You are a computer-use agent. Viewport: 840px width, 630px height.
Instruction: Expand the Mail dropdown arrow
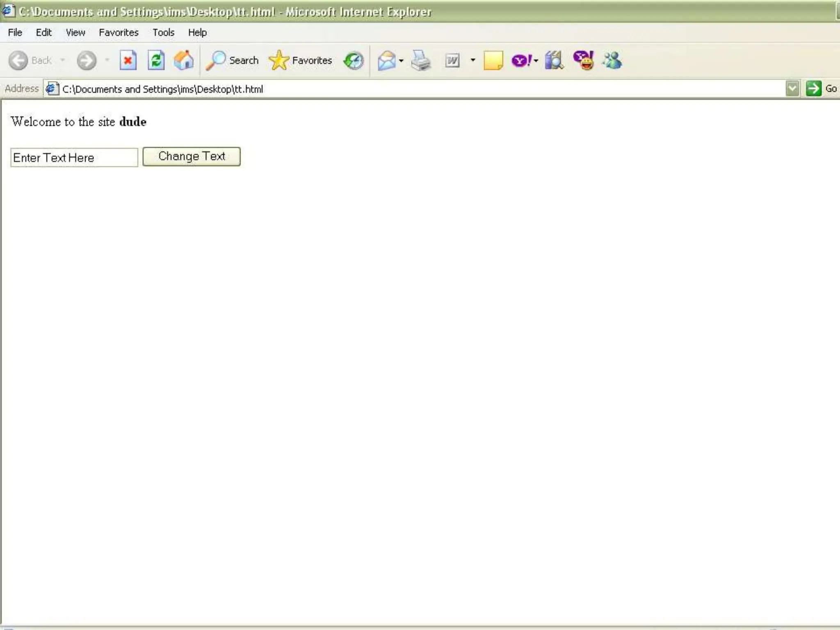tap(401, 61)
